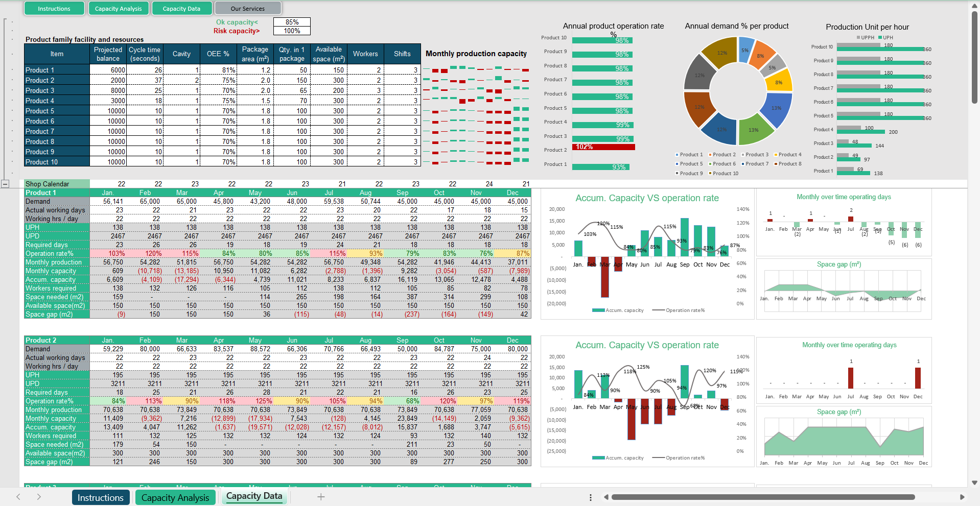Click the three-dot tab bar resize handle
This screenshot has width=980, height=506.
coord(591,497)
